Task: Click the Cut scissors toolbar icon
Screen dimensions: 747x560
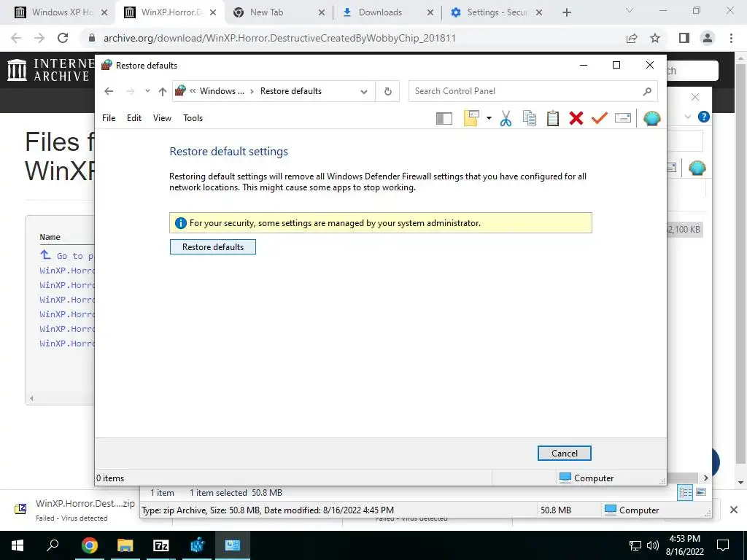Action: [506, 118]
